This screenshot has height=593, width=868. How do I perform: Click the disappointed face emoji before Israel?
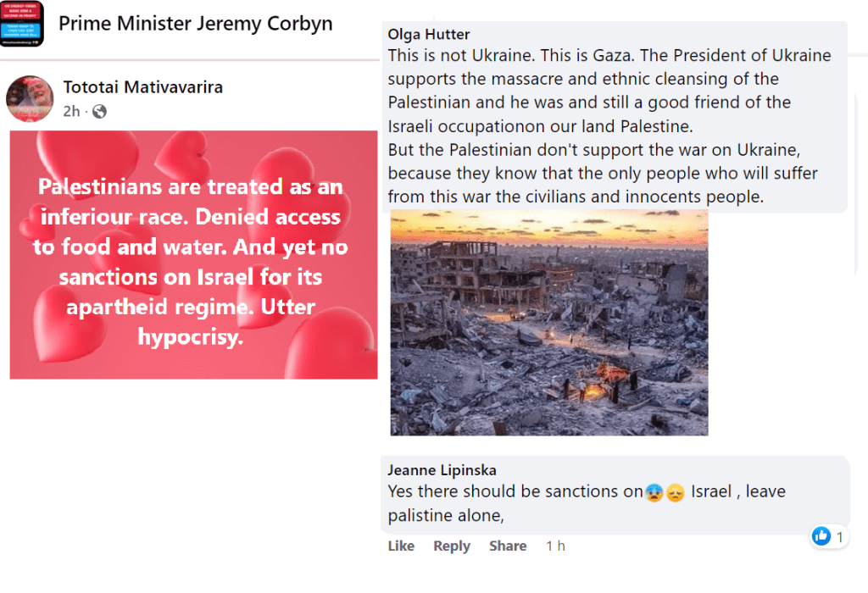[675, 492]
